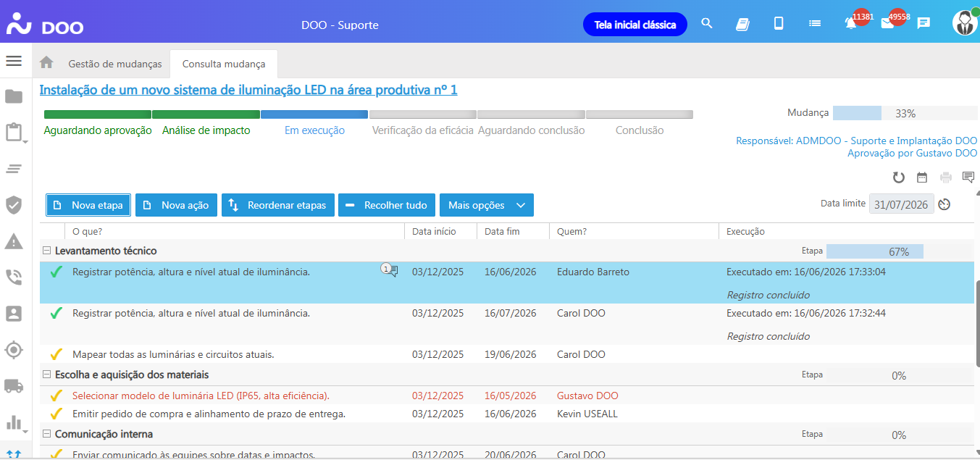Open the hamburger main menu
The width and height of the screenshot is (980, 460).
(13, 61)
